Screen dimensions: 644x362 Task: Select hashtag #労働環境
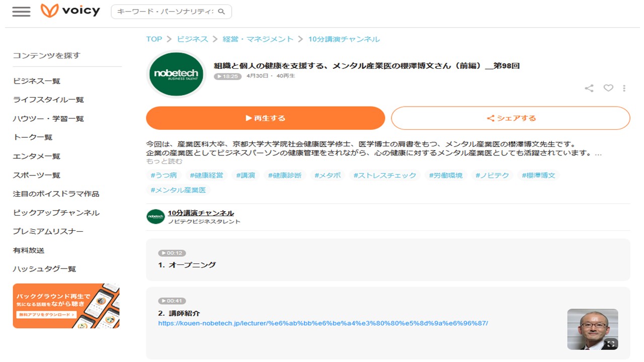pos(446,175)
